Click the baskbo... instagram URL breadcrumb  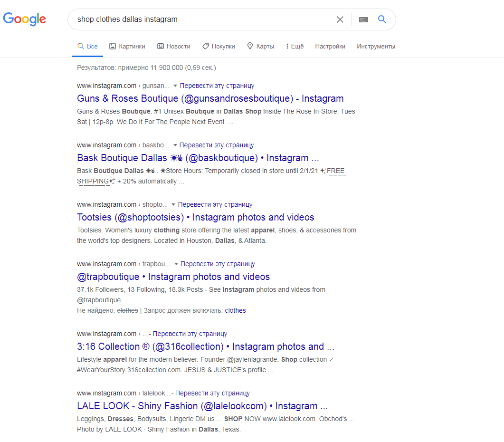pos(123,145)
